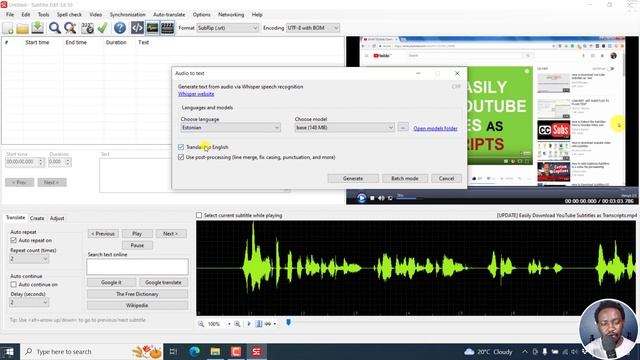Open visual sync clock icon
This screenshot has width=640, height=360.
tap(87, 28)
